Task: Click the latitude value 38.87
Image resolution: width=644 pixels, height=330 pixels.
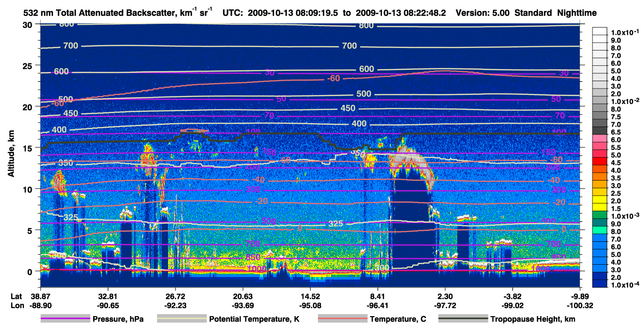Action: [40, 296]
